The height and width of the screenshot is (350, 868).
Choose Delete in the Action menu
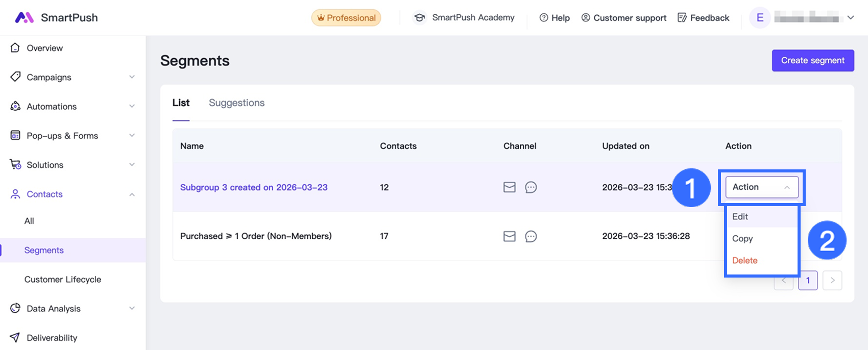point(744,260)
